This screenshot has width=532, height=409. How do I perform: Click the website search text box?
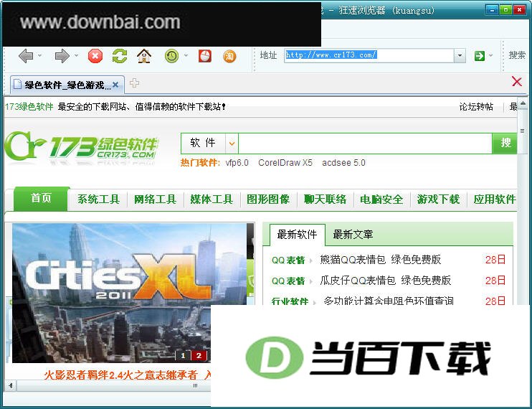[x=365, y=144]
